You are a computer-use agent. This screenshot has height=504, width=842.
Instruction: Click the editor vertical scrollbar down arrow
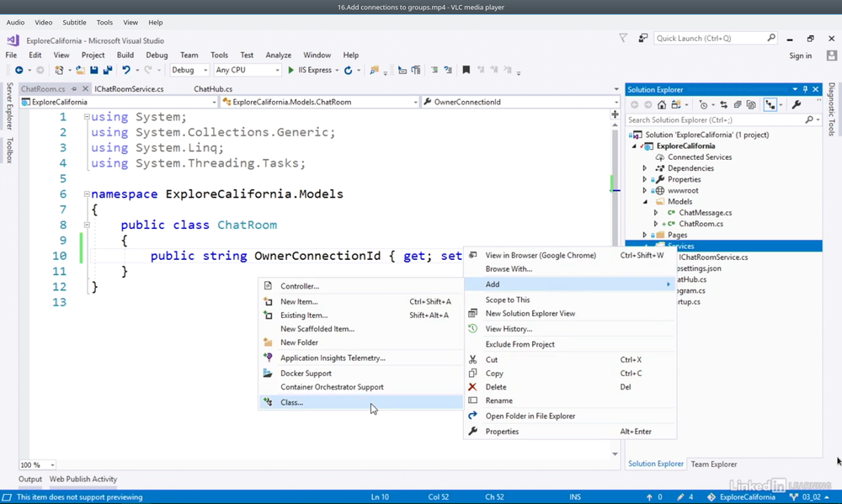pos(615,454)
